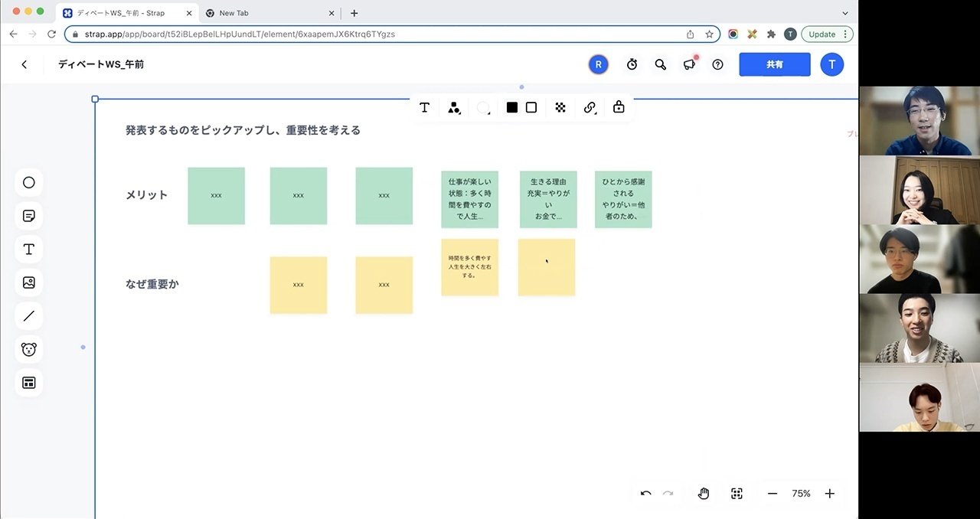The width and height of the screenshot is (980, 519).
Task: Click the 共有 share button
Action: coord(774,64)
